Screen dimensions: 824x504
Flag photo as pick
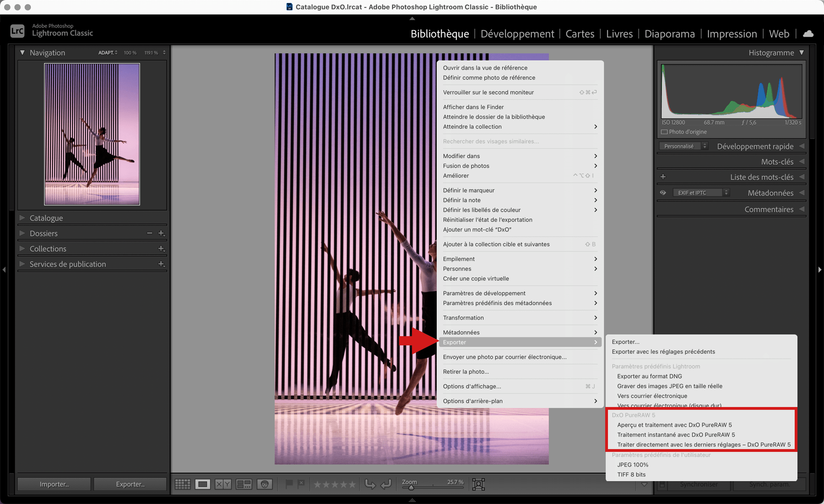(289, 483)
